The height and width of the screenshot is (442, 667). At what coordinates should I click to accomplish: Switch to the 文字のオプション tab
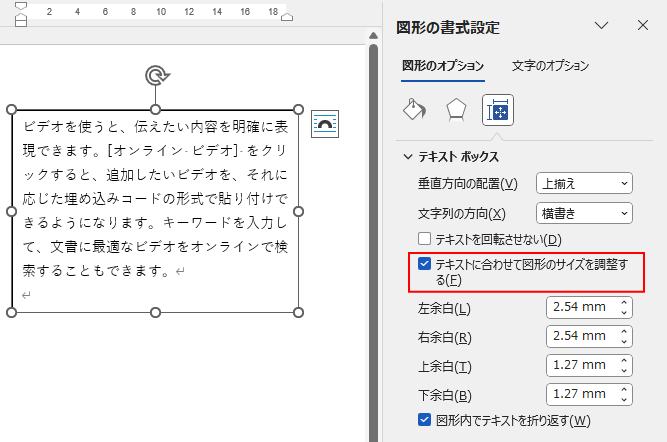point(550,66)
